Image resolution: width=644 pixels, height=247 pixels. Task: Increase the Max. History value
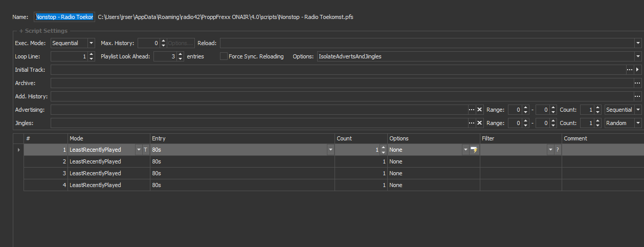click(164, 41)
